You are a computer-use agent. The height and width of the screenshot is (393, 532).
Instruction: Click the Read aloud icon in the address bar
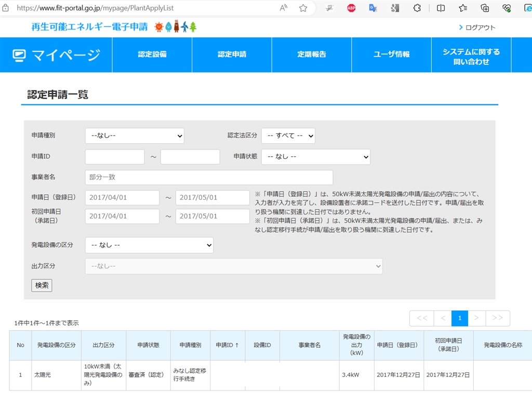(x=284, y=8)
